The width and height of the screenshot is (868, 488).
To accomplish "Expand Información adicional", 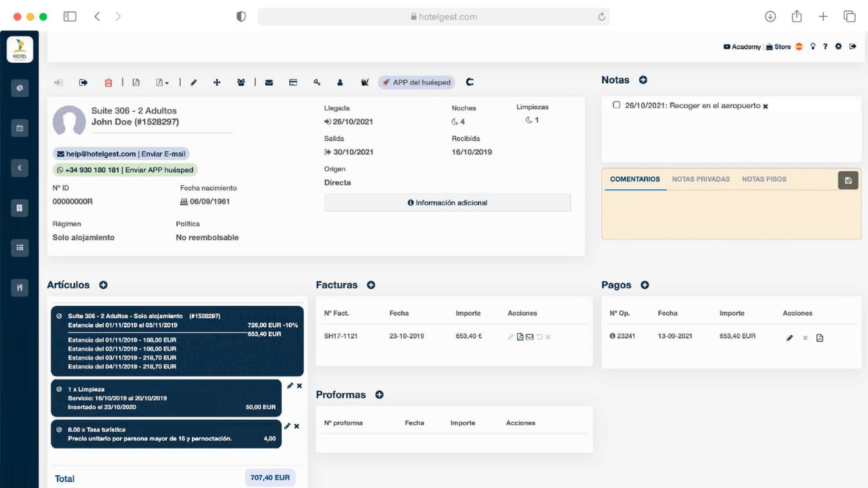I will point(448,202).
